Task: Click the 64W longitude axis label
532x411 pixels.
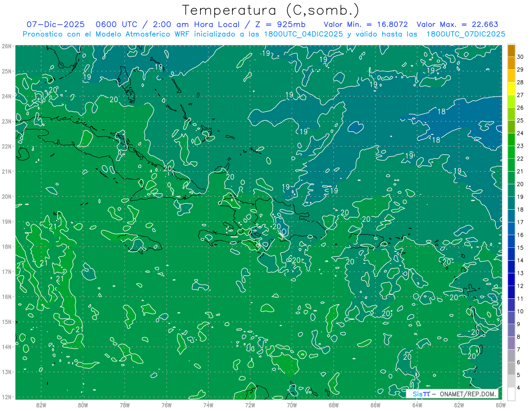Action: (x=417, y=405)
